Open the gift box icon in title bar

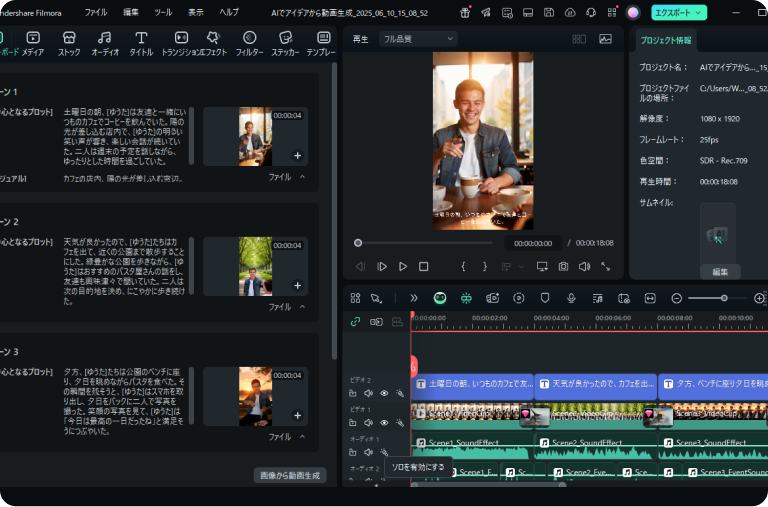(465, 13)
